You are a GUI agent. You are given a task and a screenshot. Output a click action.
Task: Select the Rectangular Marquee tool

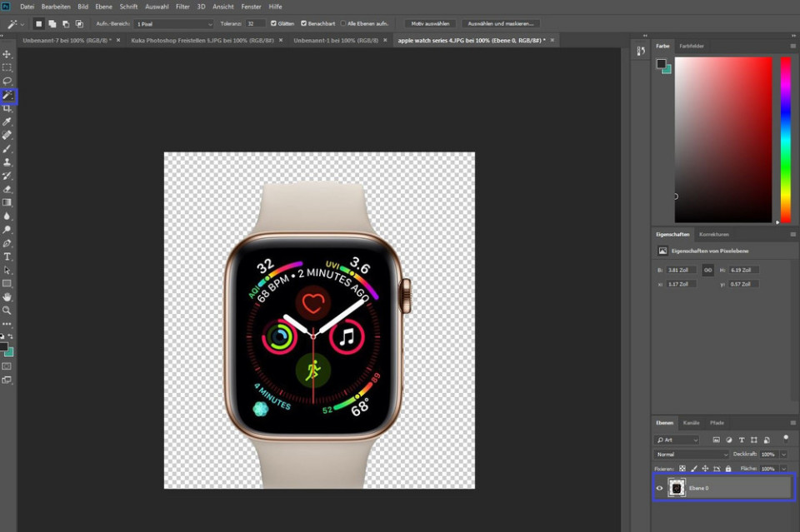click(x=7, y=67)
